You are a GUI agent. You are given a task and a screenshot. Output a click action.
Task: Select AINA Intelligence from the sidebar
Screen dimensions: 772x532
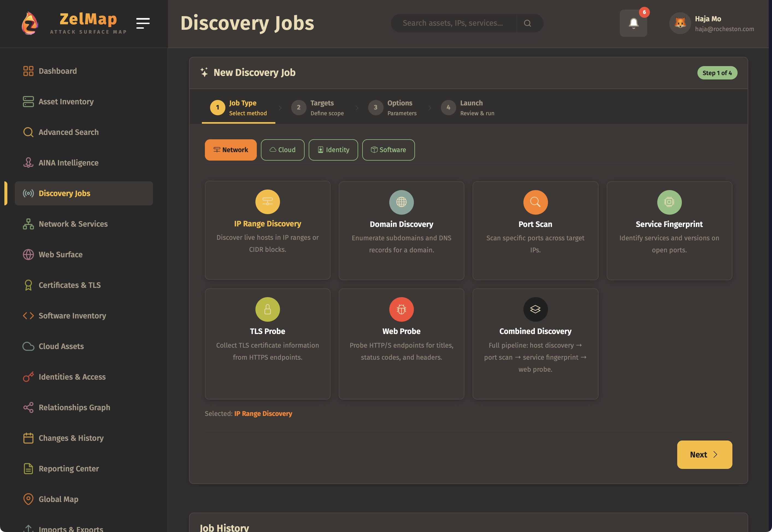68,163
